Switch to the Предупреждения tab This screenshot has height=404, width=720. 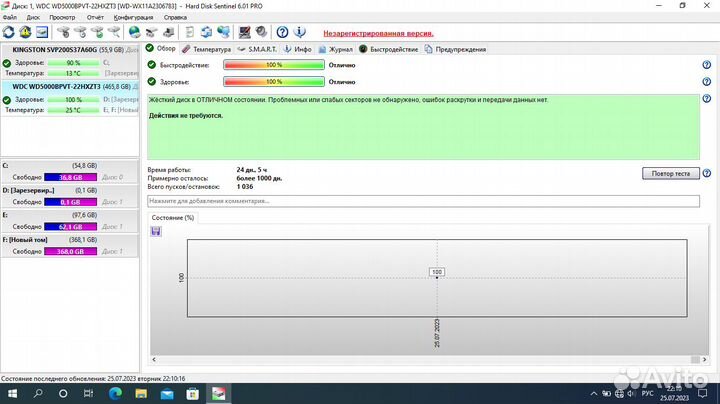click(455, 49)
